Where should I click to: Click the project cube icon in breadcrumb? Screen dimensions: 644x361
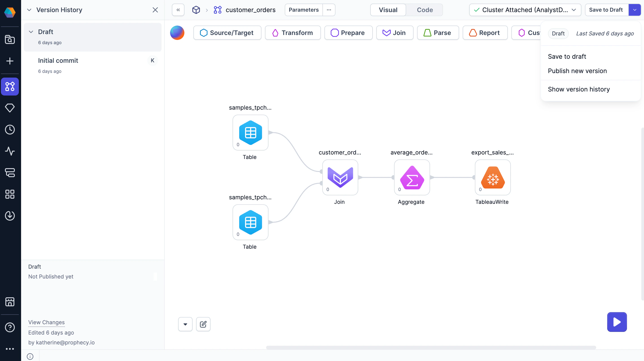196,10
